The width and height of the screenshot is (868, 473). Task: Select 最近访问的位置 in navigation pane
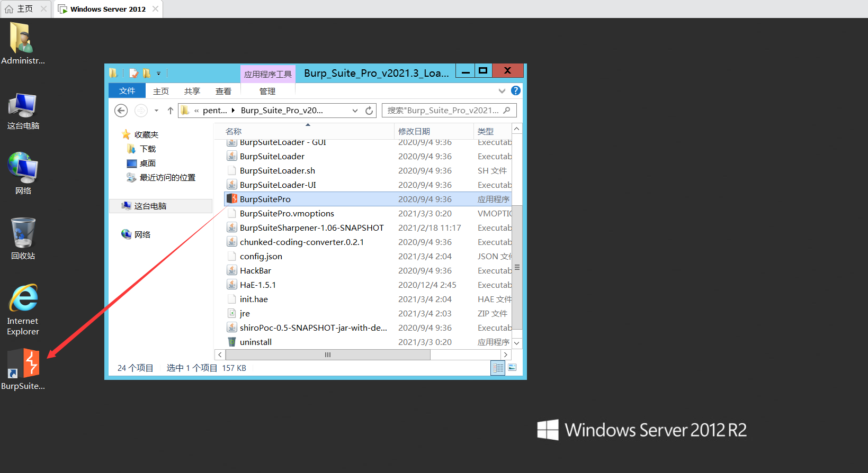click(x=167, y=177)
